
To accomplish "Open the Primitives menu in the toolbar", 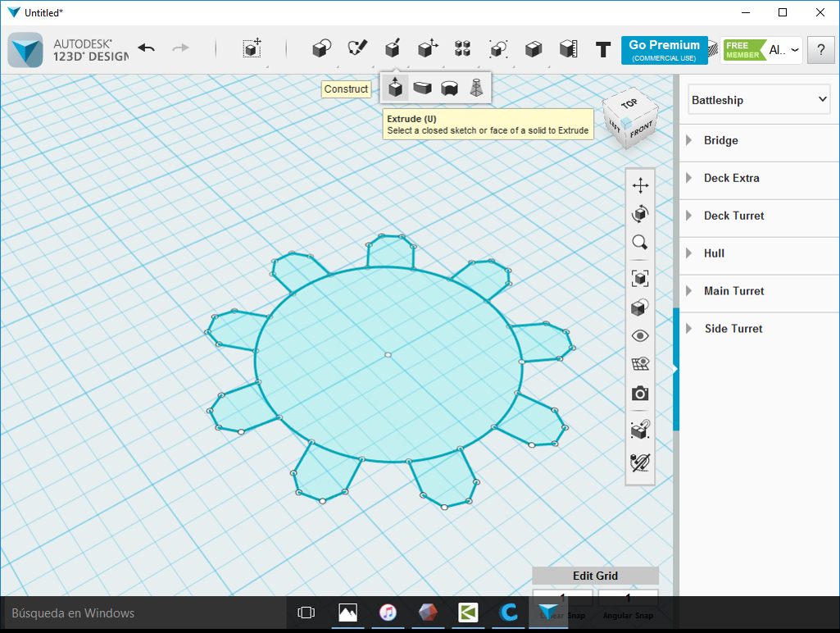I will click(321, 48).
